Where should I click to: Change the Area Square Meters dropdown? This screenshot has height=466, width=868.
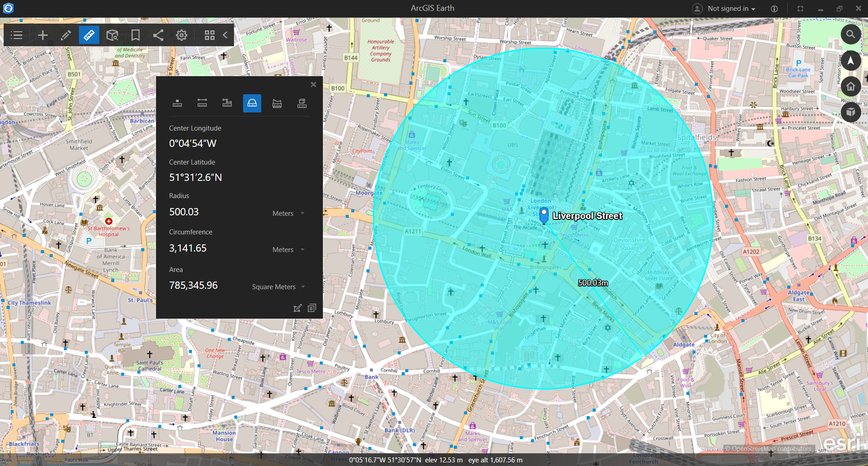[279, 286]
